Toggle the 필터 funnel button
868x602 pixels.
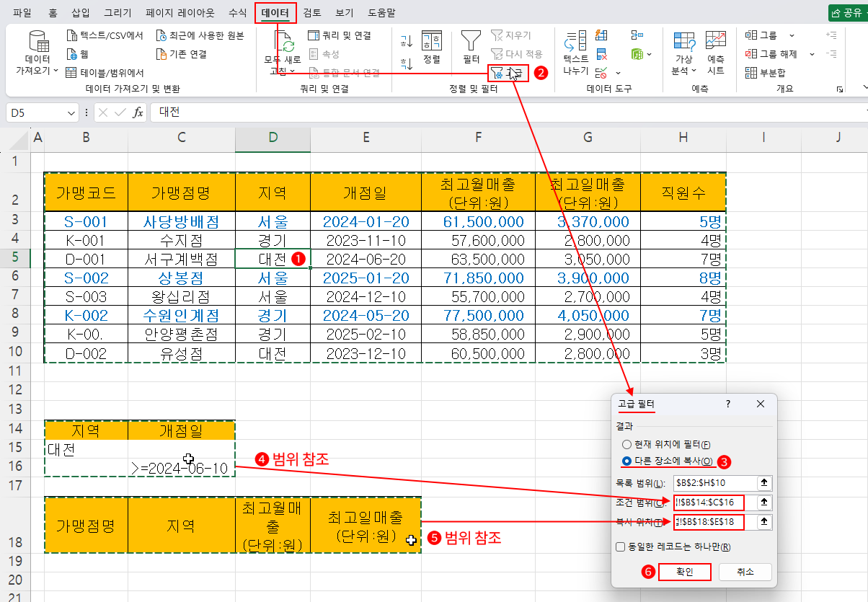coord(471,47)
